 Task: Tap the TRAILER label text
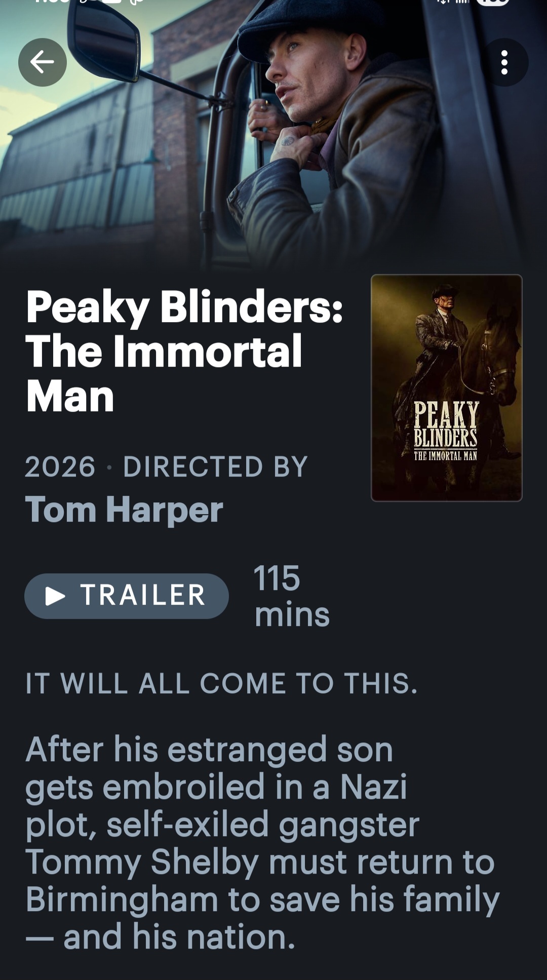(x=143, y=595)
